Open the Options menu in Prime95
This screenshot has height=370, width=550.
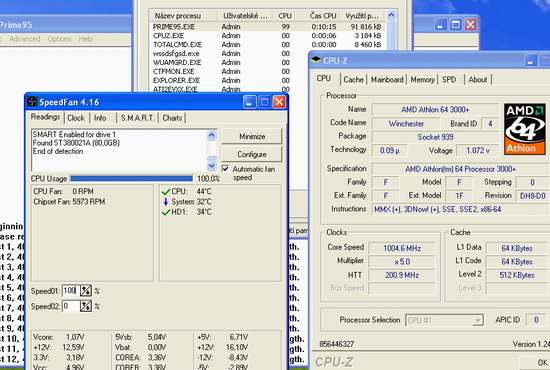[59, 39]
